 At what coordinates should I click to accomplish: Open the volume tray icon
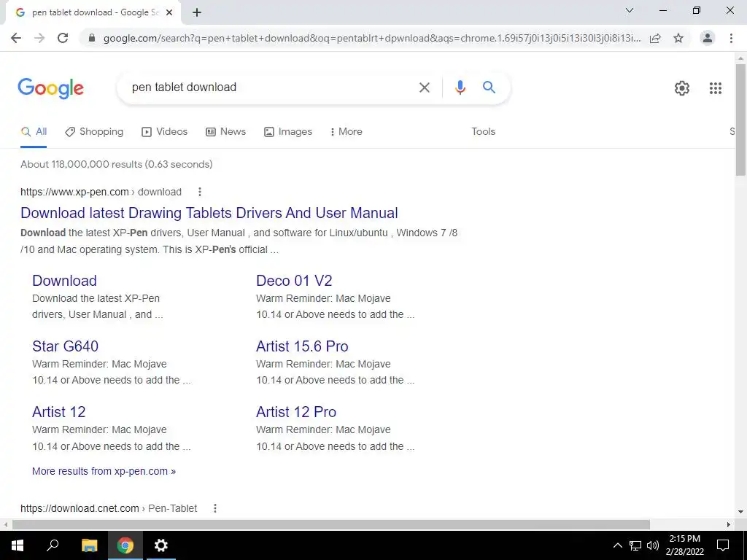[x=653, y=545]
